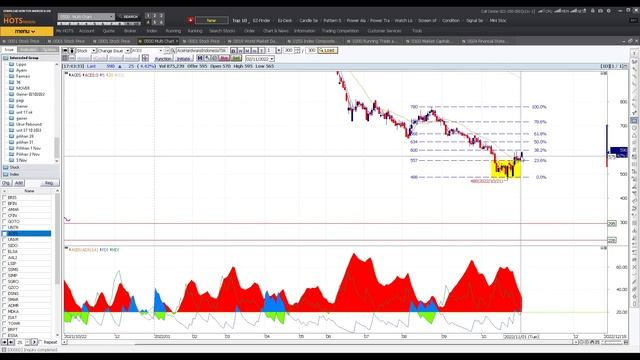Select the daily D period button
640x360 pixels.
(x=233, y=51)
